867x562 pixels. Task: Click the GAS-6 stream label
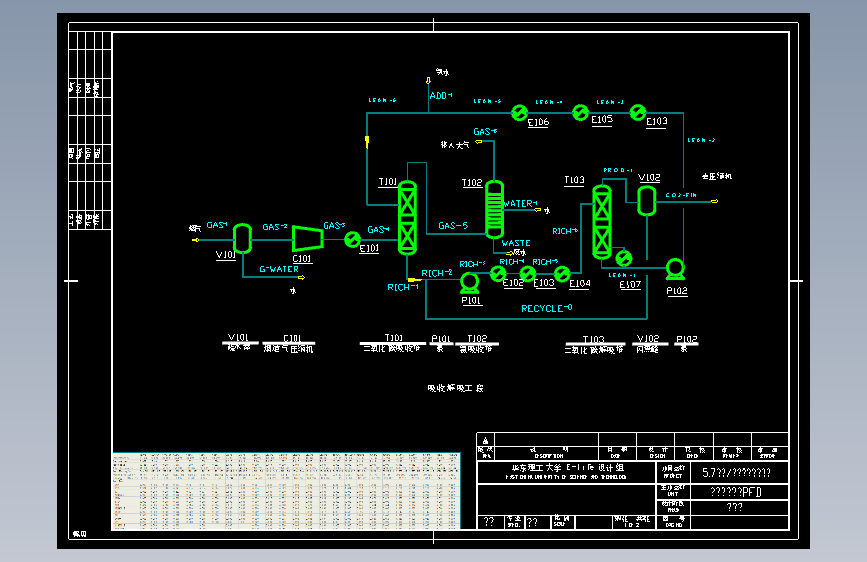click(485, 132)
